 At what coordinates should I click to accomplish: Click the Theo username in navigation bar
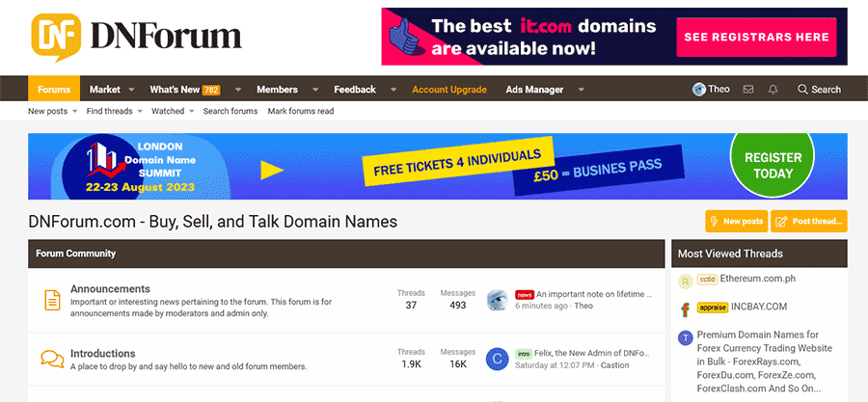(719, 89)
